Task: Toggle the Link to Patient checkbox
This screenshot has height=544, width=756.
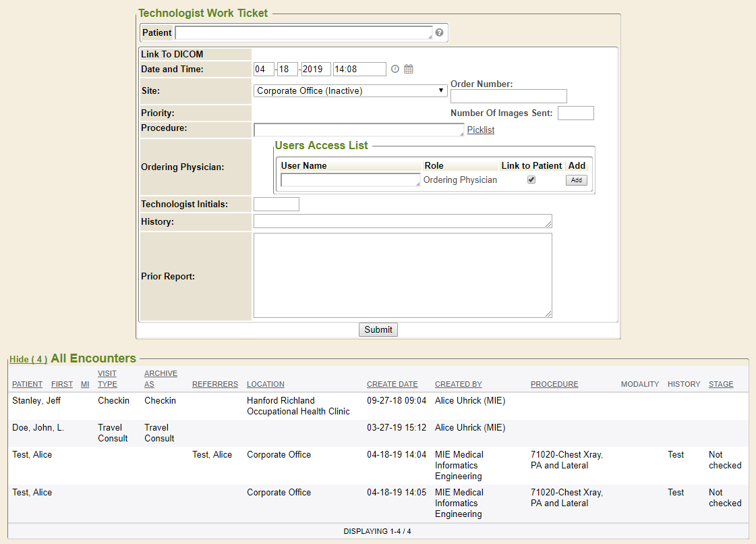Action: point(531,180)
